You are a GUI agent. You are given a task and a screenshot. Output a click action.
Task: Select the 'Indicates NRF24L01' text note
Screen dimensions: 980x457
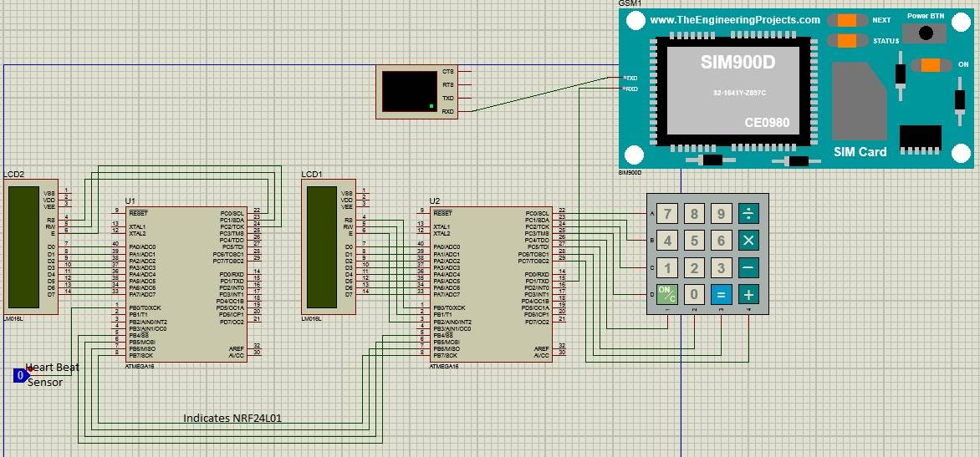(232, 418)
